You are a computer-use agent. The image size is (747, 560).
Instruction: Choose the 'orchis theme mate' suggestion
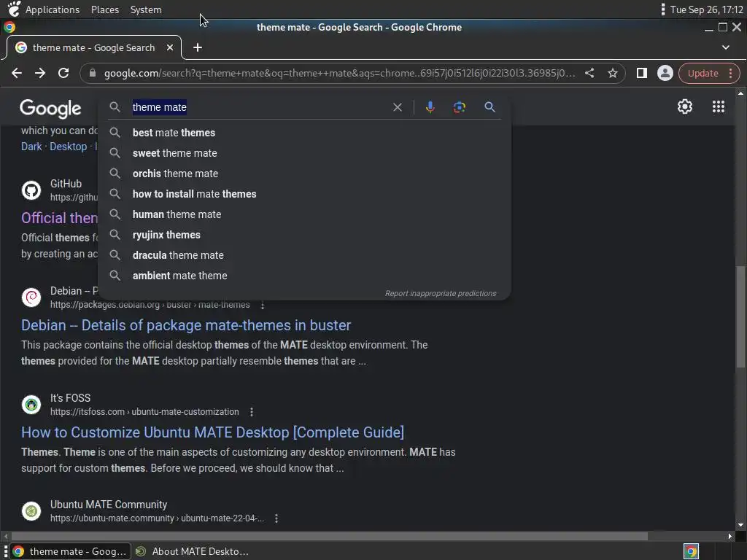(x=305, y=174)
